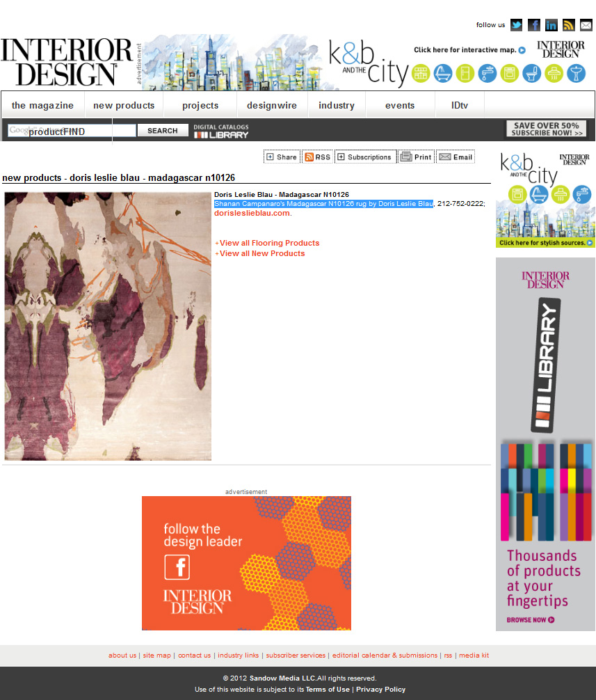Click the orange RSS follow icon at top

[x=569, y=25]
